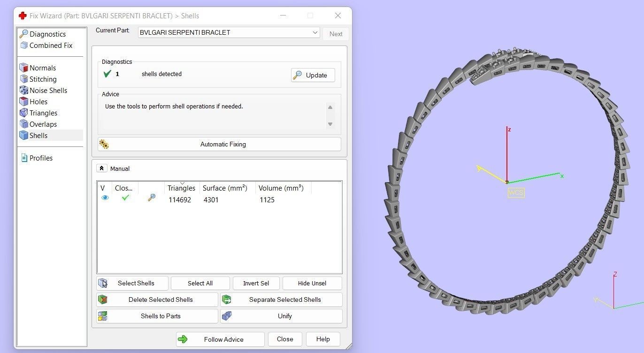644x353 pixels.
Task: Click the WCS label in viewport
Action: [516, 192]
